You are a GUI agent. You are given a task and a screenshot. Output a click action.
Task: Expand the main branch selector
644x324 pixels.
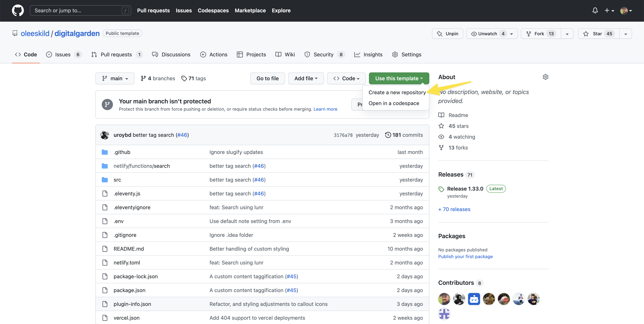pyautogui.click(x=115, y=78)
